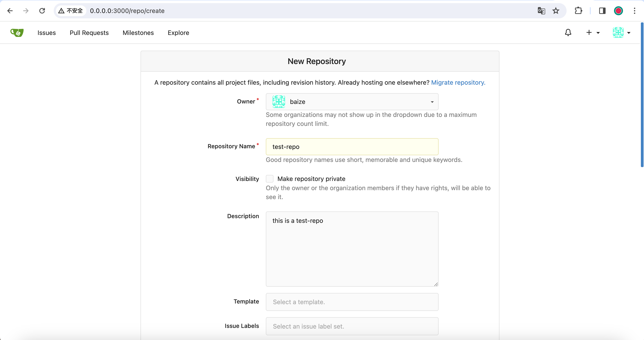Click the Gitea logo to go home

point(17,32)
